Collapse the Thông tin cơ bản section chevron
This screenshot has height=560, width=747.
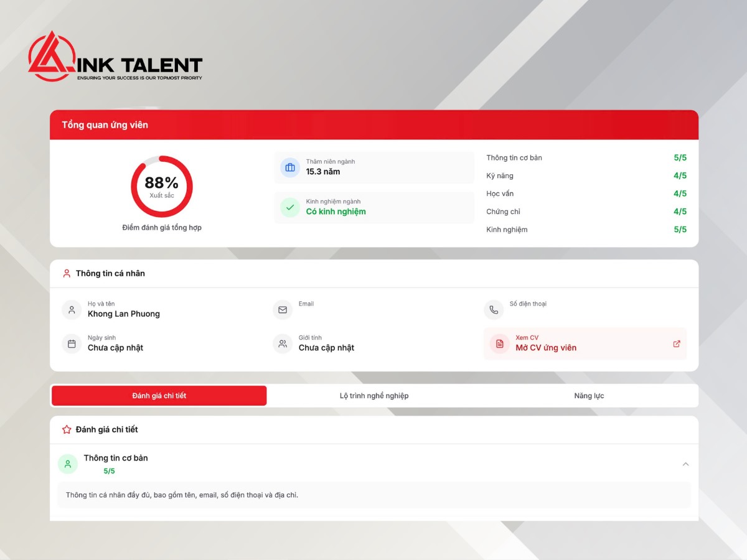(685, 464)
